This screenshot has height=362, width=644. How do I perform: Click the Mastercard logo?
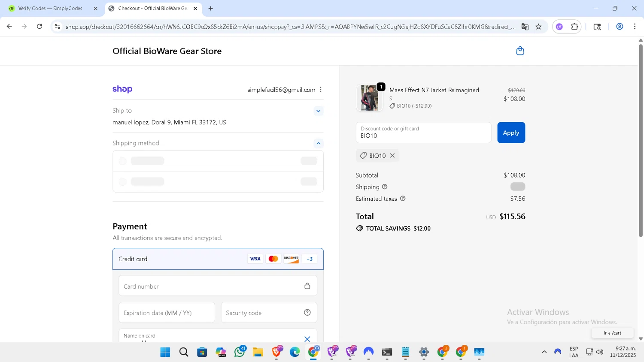(x=273, y=259)
